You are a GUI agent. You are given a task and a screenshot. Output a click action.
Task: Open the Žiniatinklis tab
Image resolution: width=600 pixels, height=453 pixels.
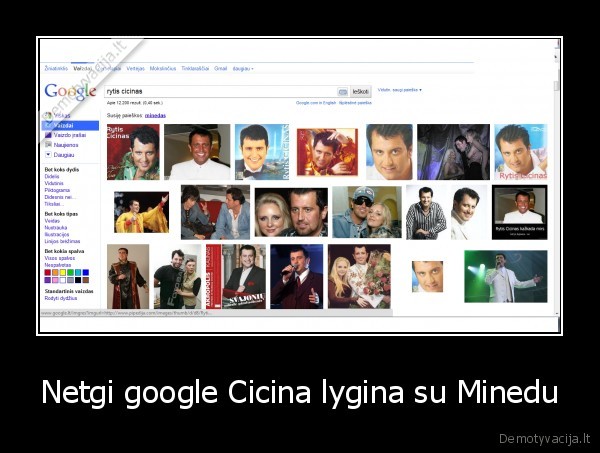(56, 68)
